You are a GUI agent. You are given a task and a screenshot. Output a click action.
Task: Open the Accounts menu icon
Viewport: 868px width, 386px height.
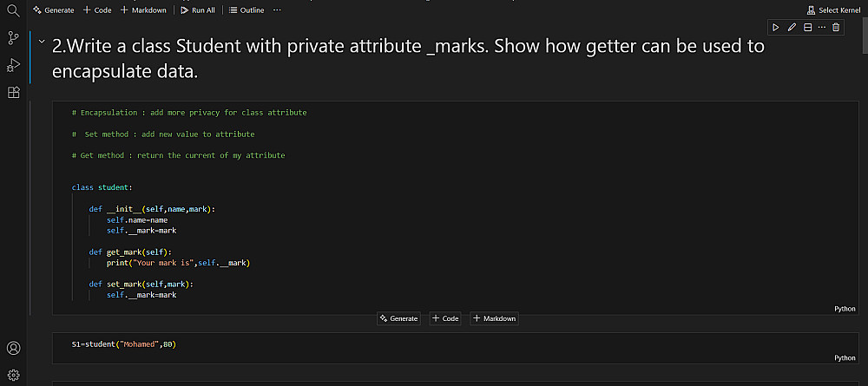(x=13, y=348)
